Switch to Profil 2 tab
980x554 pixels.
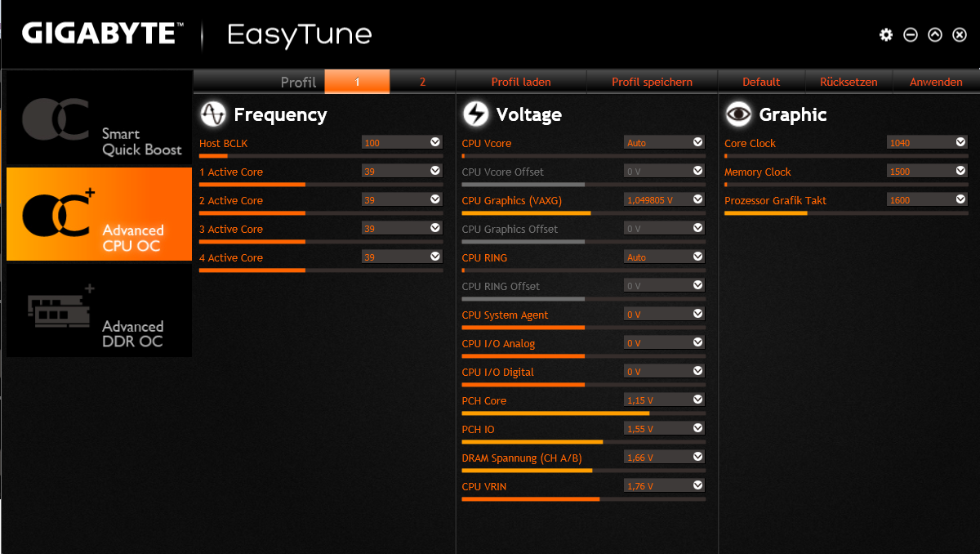422,82
